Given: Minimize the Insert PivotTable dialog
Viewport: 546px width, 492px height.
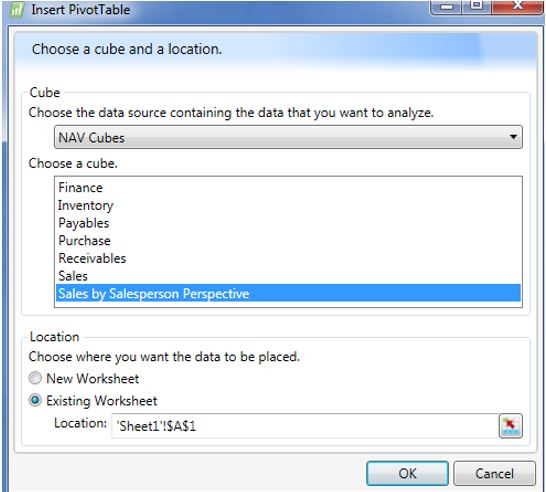Looking at the screenshot, I should click(446, 7).
